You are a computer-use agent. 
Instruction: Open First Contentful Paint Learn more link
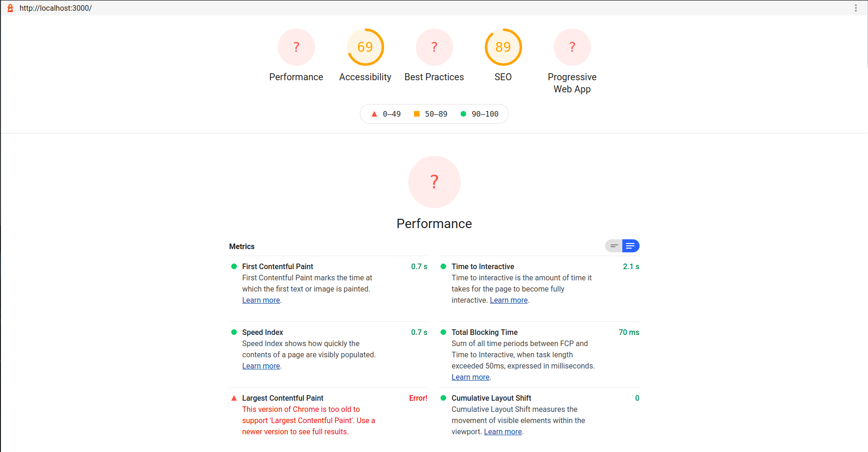pyautogui.click(x=261, y=300)
